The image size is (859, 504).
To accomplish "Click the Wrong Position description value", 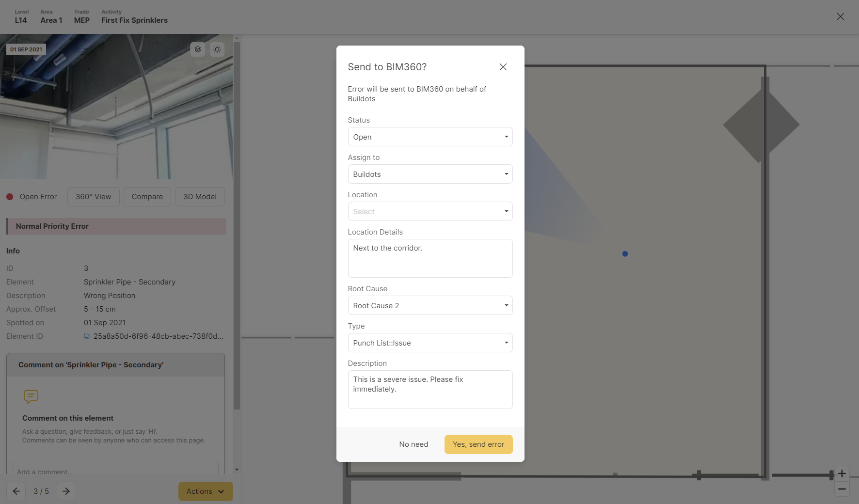I will [x=110, y=296].
